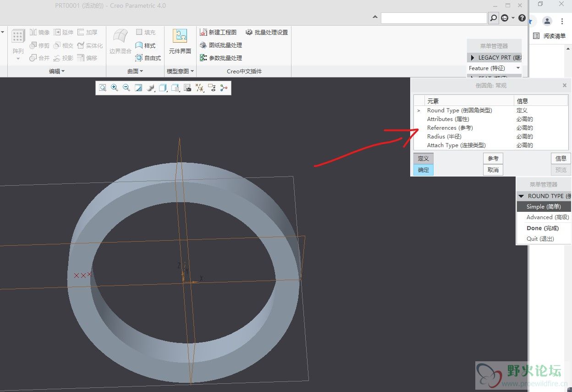Select the Offset (偏移) tool
This screenshot has height=392, width=572.
[x=88, y=58]
